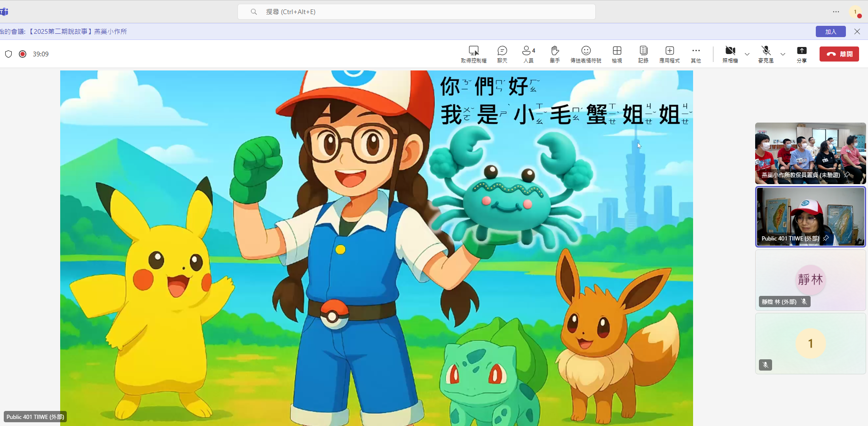This screenshot has height=426, width=868.
Task: Click the 分享 share screen icon
Action: click(x=802, y=51)
